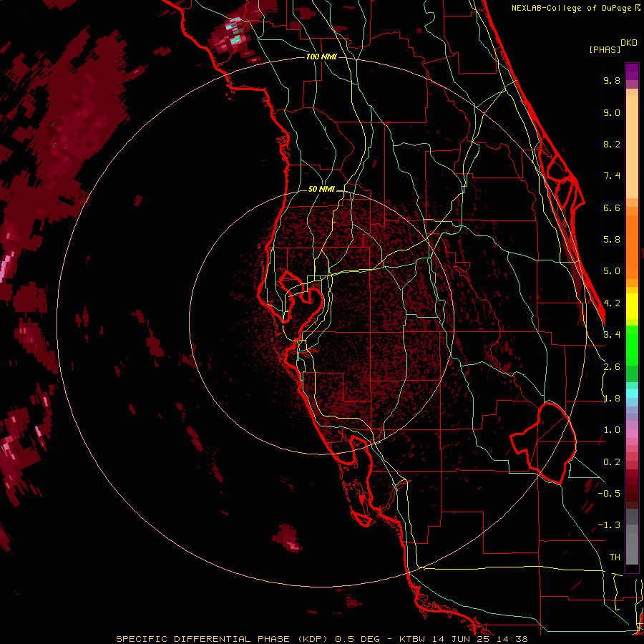
Task: Click the 5.0 legend value
Action: pos(612,271)
